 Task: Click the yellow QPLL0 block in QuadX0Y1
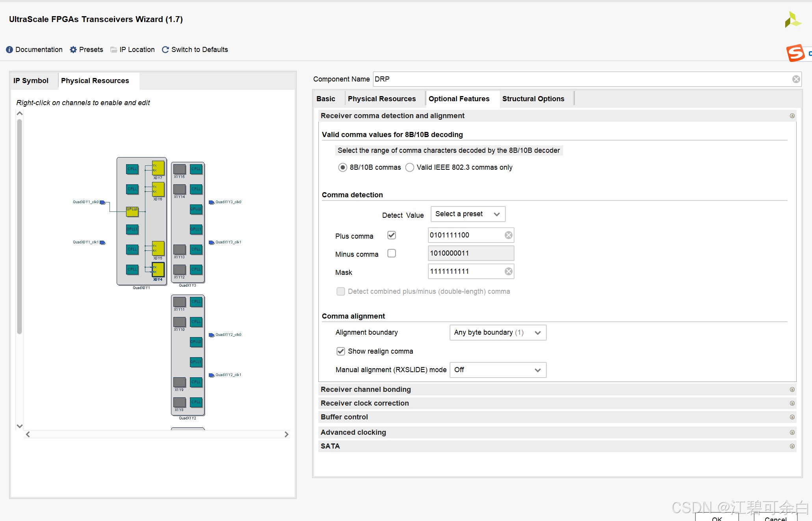(132, 211)
